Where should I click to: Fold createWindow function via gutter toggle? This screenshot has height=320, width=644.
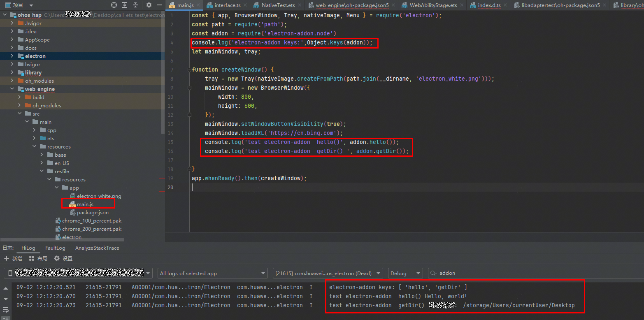click(x=189, y=70)
